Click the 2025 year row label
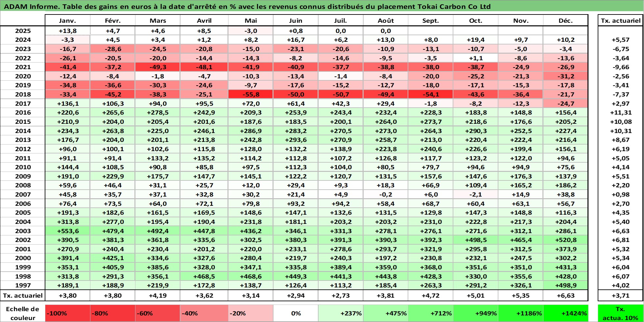 tap(23, 31)
